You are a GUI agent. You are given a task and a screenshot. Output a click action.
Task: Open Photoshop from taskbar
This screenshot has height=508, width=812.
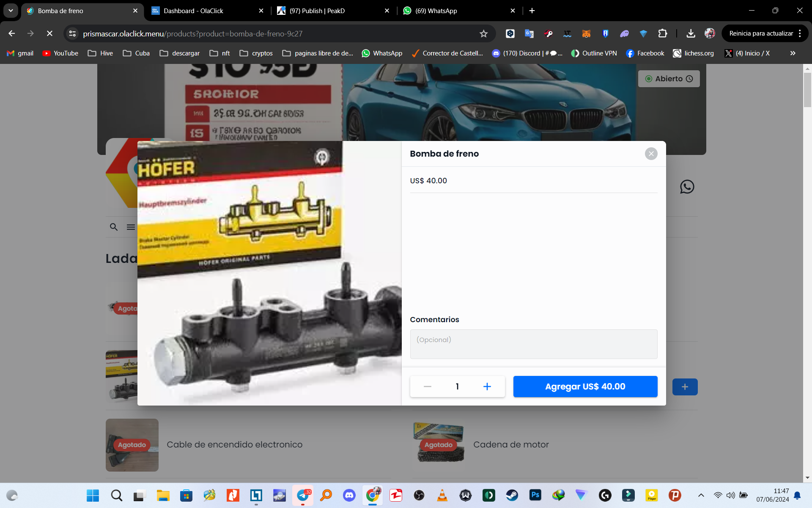(x=535, y=495)
